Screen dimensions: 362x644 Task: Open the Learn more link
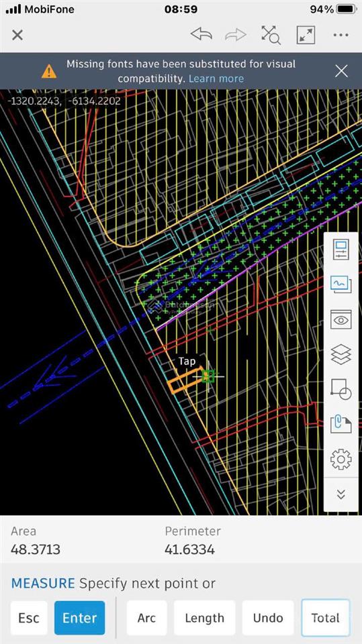(216, 78)
